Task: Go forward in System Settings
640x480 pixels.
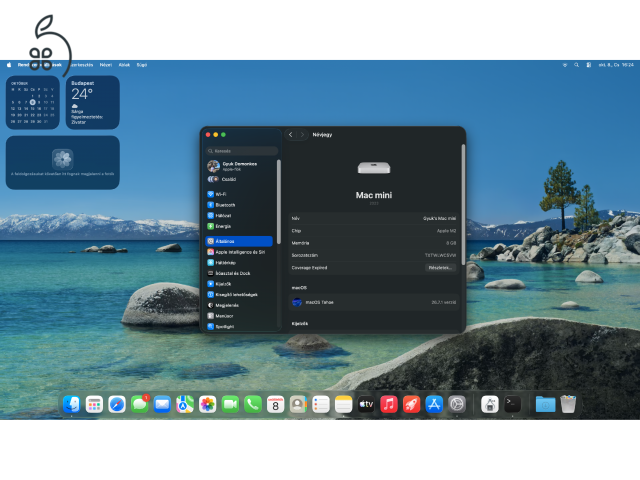Action: pos(302,135)
